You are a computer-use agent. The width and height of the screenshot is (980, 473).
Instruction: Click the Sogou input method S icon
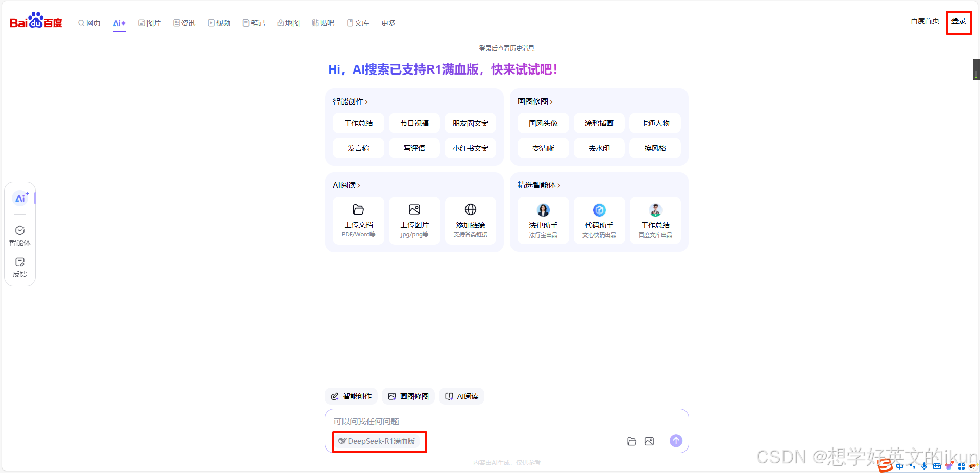(x=886, y=465)
